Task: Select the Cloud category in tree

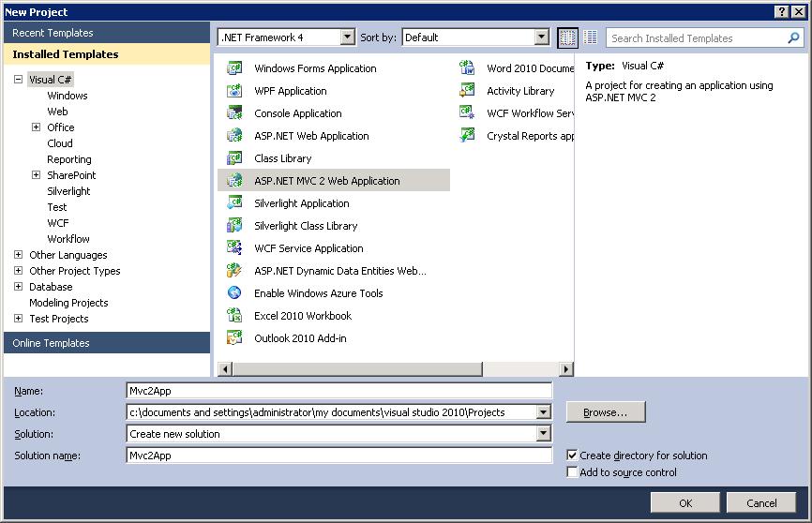Action: tap(60, 143)
